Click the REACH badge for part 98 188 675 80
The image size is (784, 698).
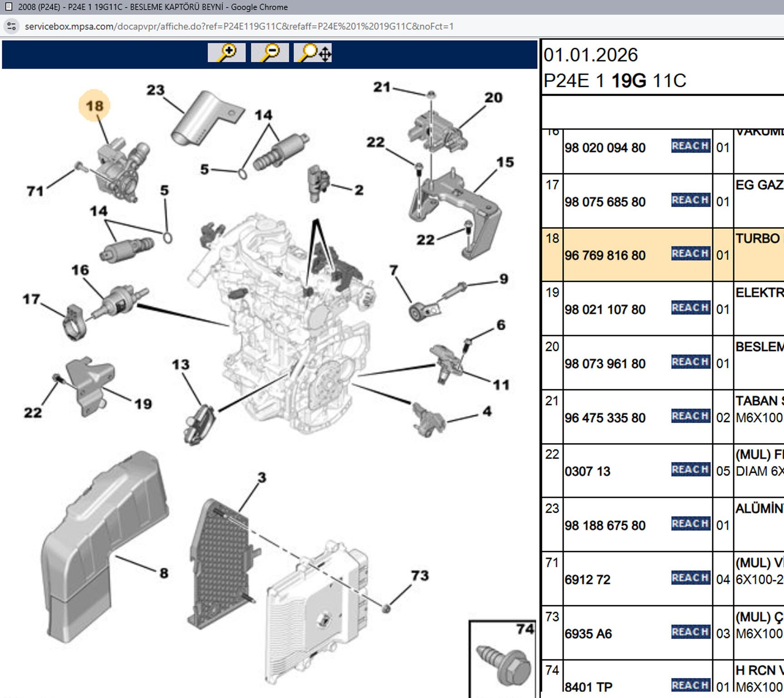click(690, 523)
